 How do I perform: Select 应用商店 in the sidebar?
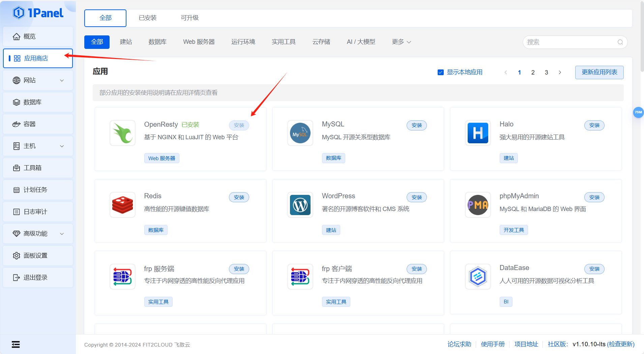pyautogui.click(x=38, y=58)
